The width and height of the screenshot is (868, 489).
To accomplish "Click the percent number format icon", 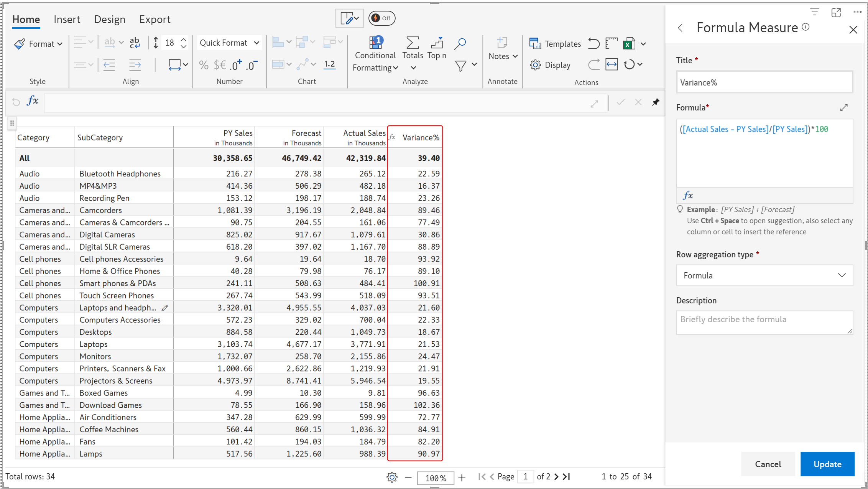I will coord(204,65).
